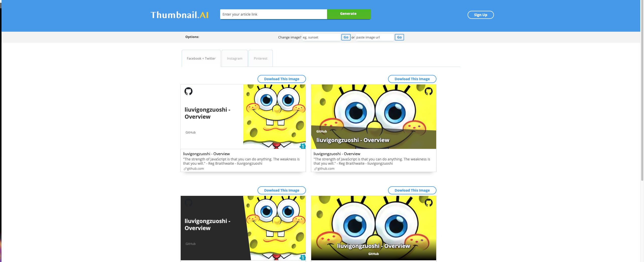This screenshot has width=644, height=262.
Task: Click the 'Change image?' label
Action: [290, 37]
